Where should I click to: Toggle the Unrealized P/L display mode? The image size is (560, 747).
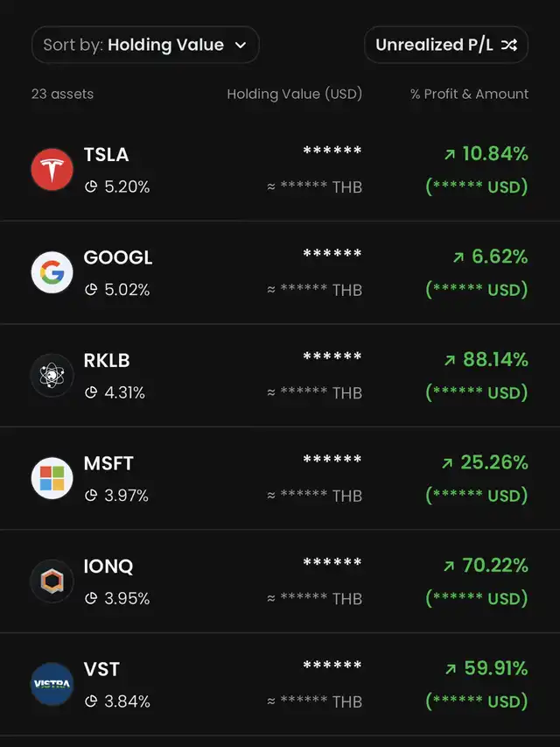coord(446,45)
